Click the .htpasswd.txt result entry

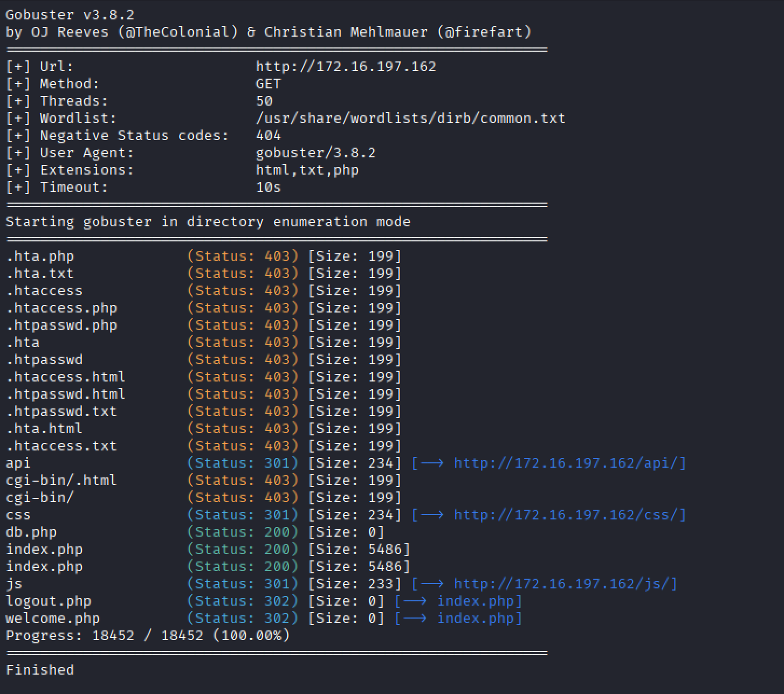click(61, 412)
